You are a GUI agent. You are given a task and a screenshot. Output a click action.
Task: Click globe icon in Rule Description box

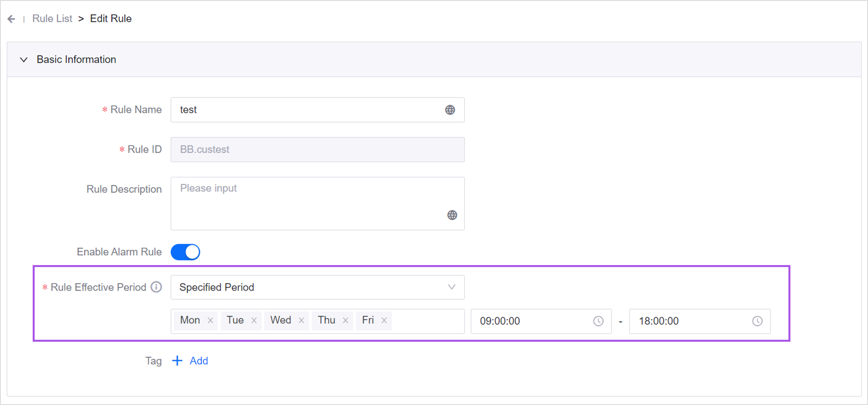tap(452, 215)
